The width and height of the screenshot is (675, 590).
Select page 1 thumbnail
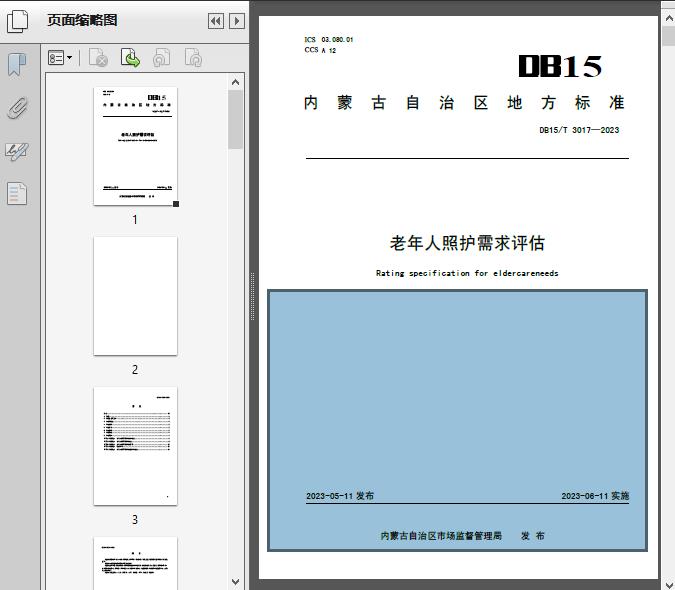click(135, 146)
